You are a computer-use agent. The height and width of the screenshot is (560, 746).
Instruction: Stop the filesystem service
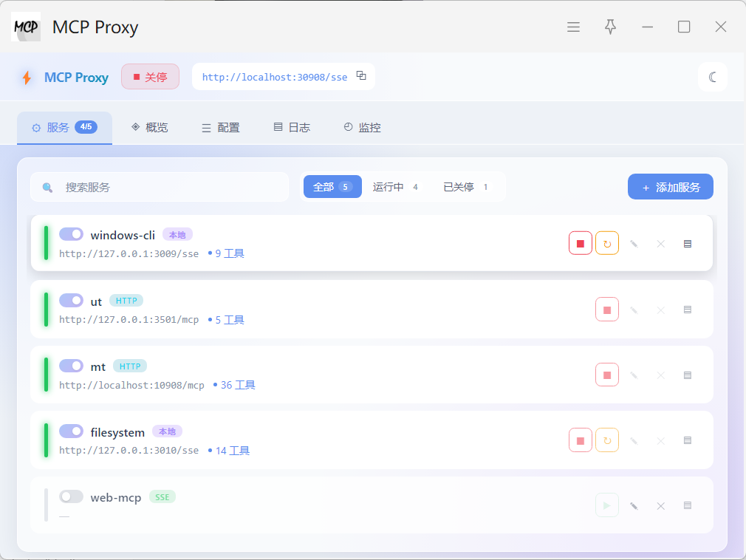pyautogui.click(x=580, y=440)
